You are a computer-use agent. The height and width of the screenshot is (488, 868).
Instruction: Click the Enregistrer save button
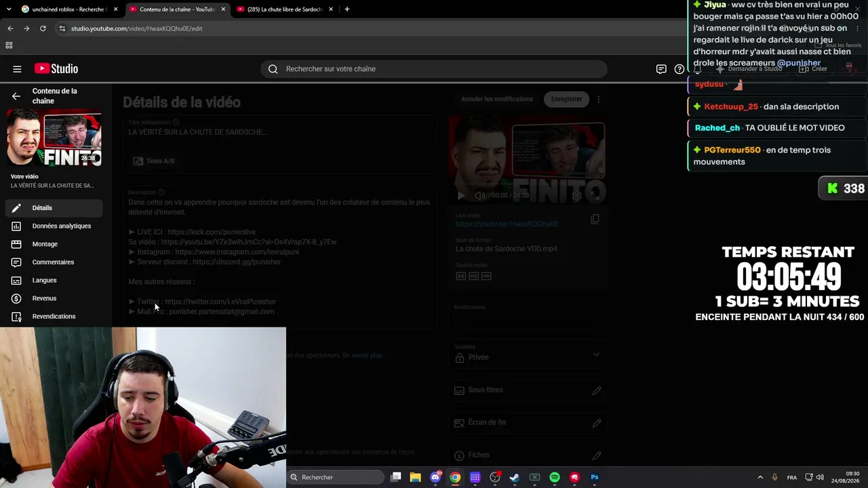(566, 99)
